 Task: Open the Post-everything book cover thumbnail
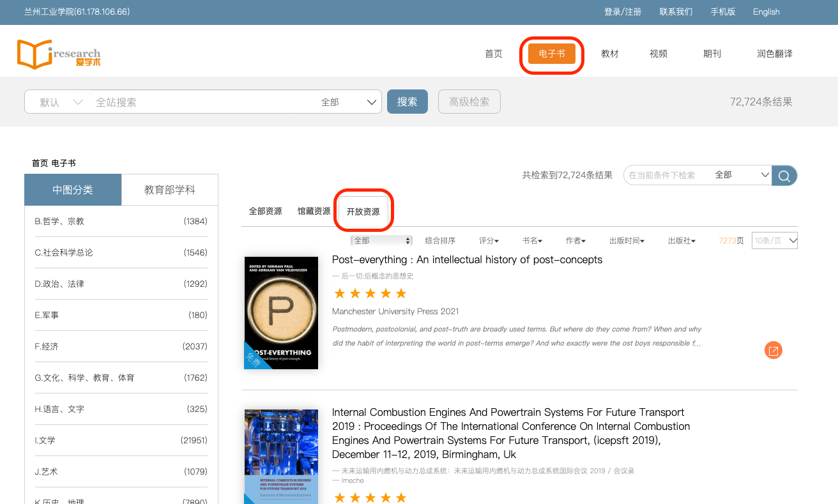click(281, 313)
